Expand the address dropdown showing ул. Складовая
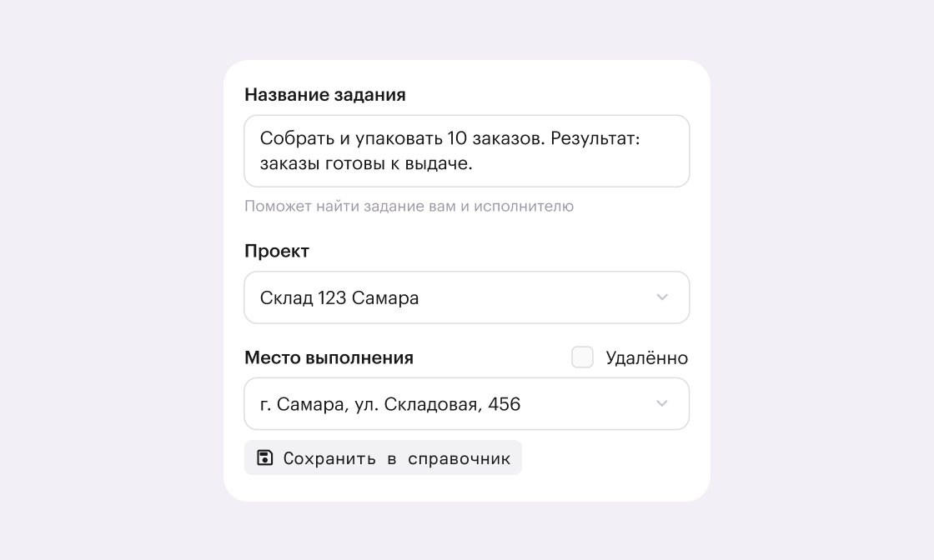This screenshot has width=934, height=560. pos(467,403)
